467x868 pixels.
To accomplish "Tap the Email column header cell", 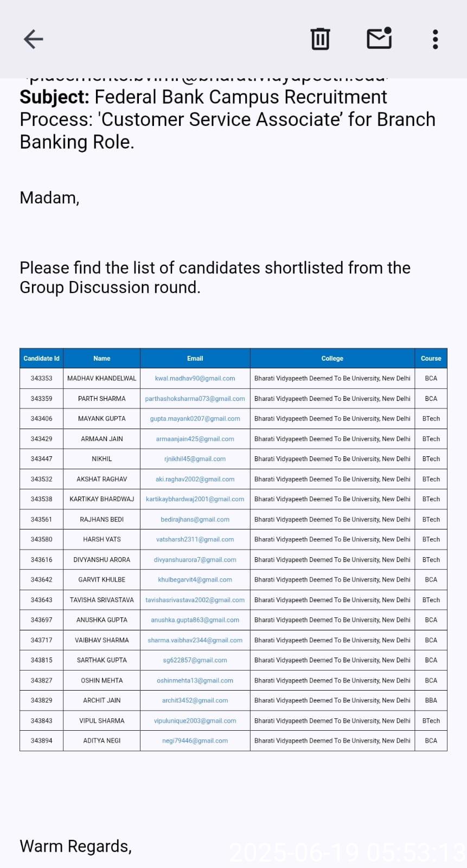I will (195, 359).
